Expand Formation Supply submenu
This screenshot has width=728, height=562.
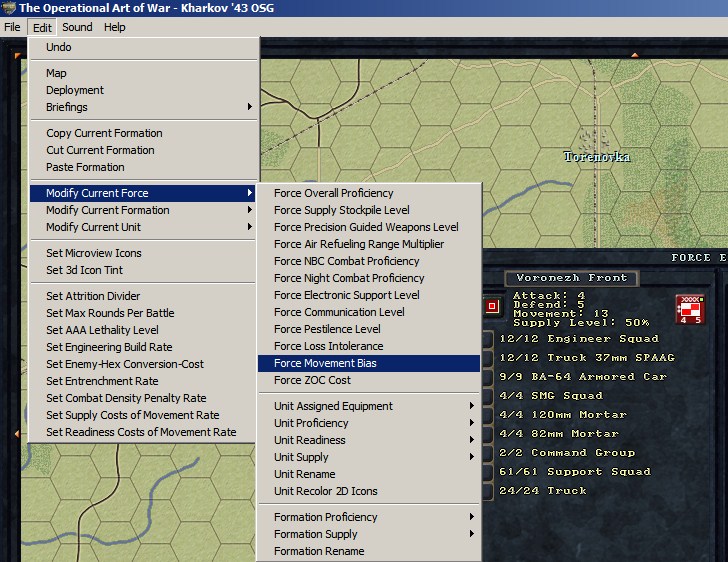point(369,534)
